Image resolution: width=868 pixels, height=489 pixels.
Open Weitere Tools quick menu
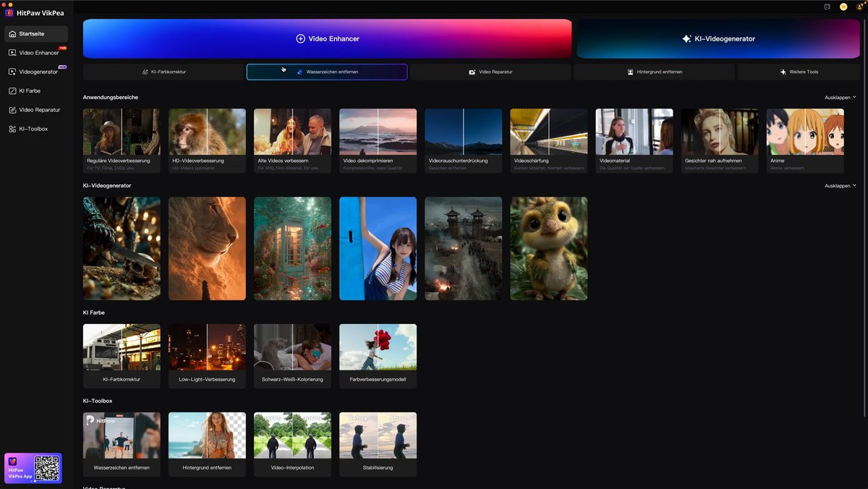(799, 72)
